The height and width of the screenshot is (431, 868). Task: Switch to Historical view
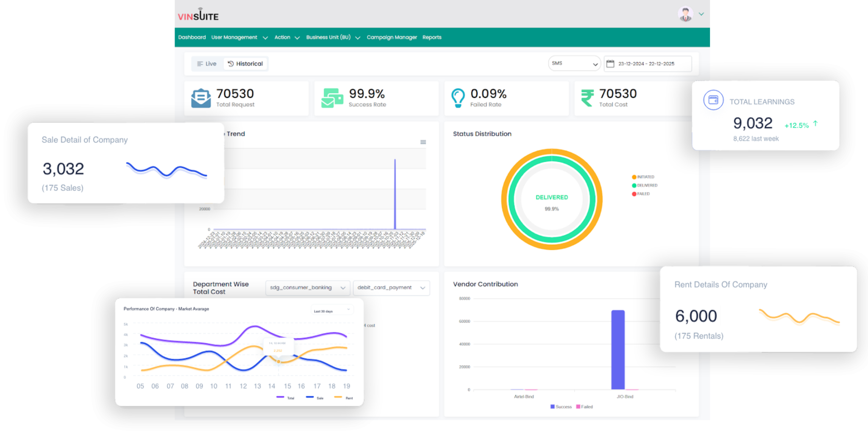pyautogui.click(x=245, y=64)
